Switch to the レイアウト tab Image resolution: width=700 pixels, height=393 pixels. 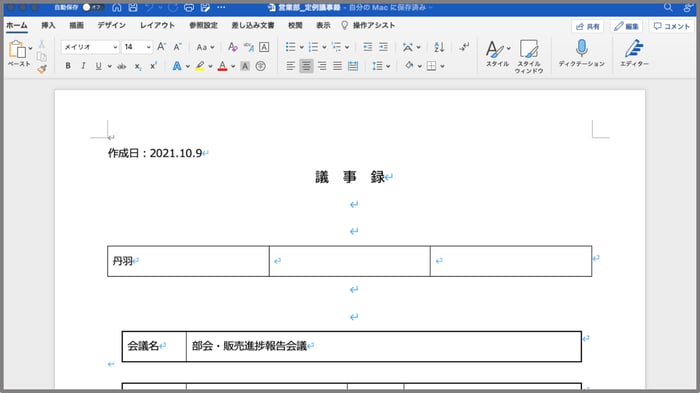[x=157, y=25]
